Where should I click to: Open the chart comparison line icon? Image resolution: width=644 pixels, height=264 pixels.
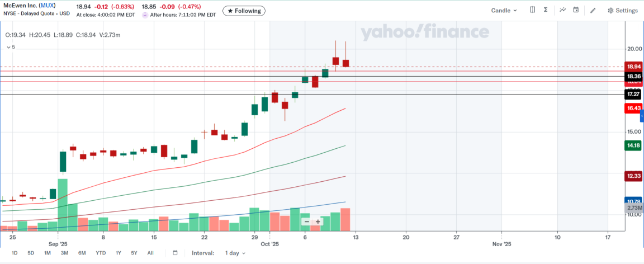562,10
